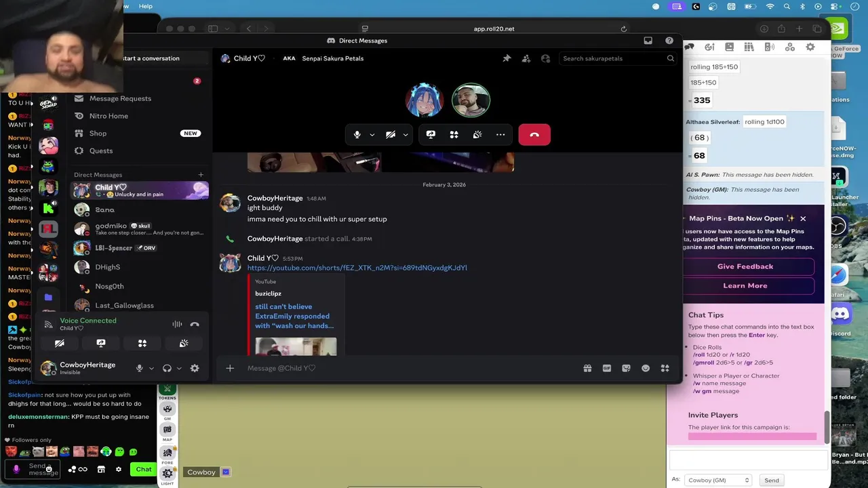Image resolution: width=868 pixels, height=488 pixels.
Task: Turn on camera in Discord call controls
Action: 391,135
